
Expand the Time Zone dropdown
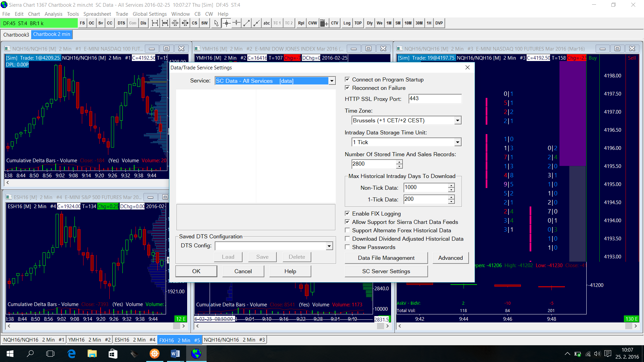(458, 120)
